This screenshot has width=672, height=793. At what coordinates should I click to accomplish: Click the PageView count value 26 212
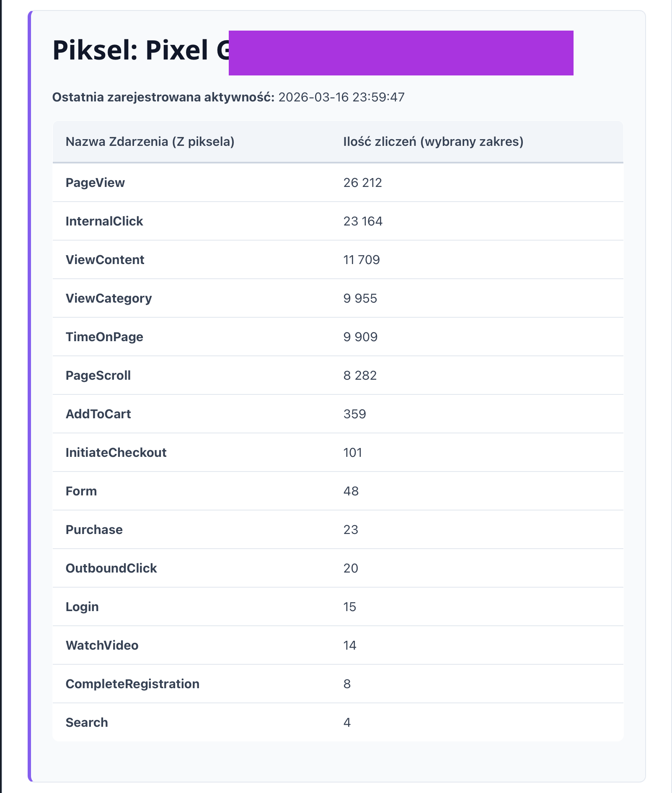[x=362, y=183]
